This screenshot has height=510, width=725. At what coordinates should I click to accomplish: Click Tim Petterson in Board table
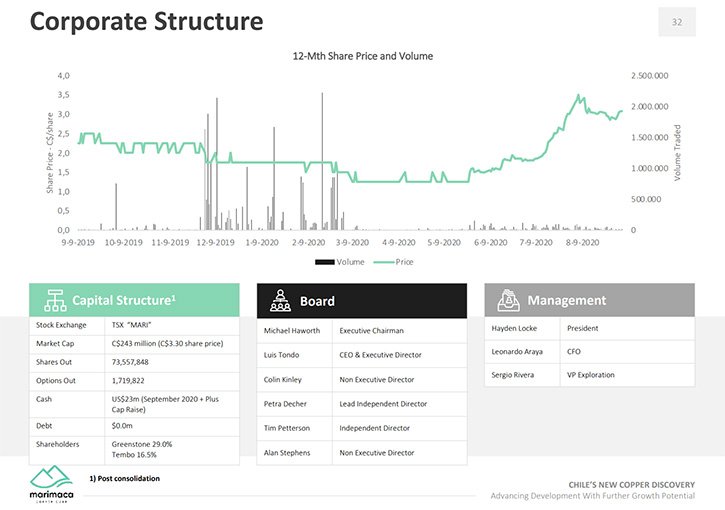tap(287, 428)
